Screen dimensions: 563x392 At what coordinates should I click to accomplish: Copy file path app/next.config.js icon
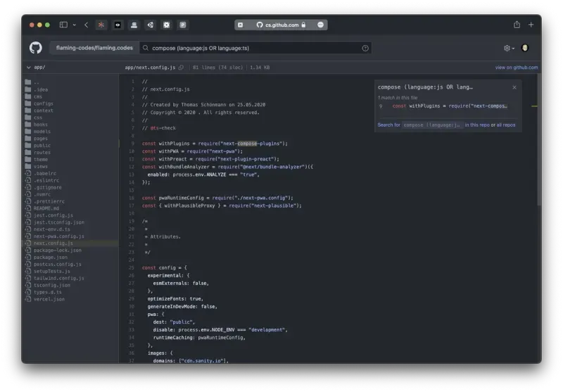[182, 67]
